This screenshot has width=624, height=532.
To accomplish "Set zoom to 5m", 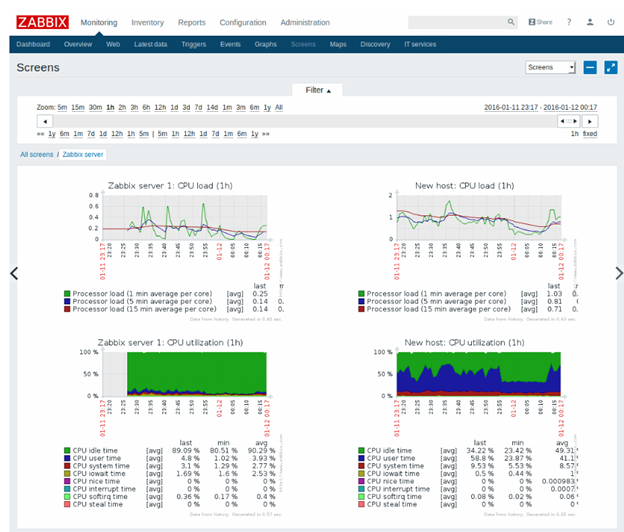I will (x=62, y=107).
